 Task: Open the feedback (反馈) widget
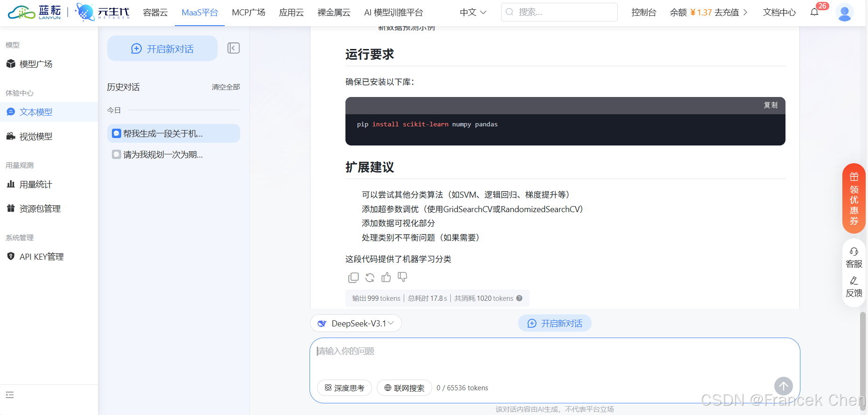pyautogui.click(x=854, y=287)
